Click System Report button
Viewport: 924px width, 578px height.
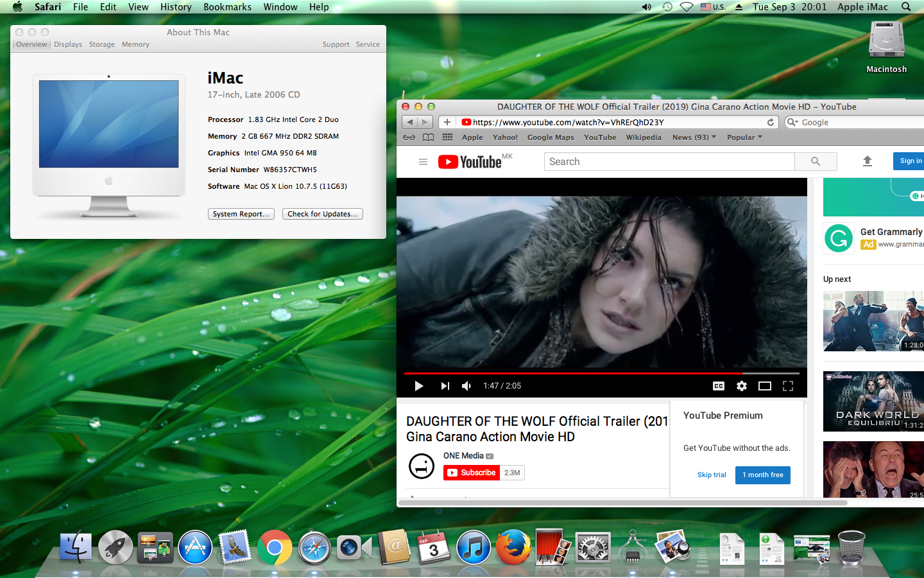(x=241, y=214)
